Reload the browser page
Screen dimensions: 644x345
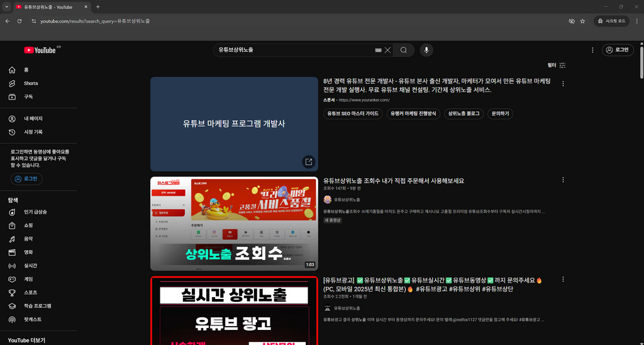19,21
